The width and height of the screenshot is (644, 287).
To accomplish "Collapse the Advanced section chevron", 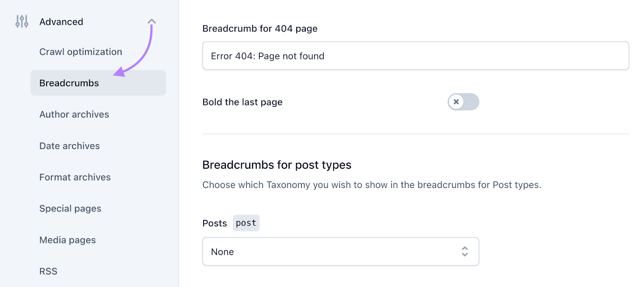I will coord(151,21).
